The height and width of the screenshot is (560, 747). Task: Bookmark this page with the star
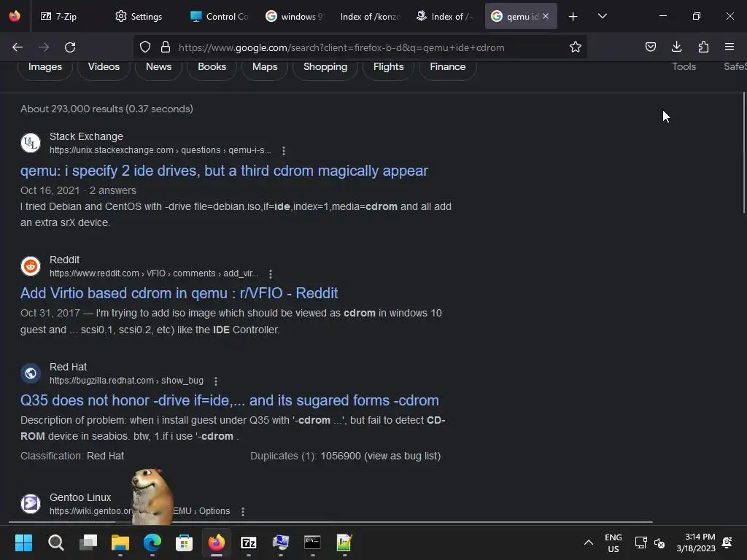coord(576,47)
